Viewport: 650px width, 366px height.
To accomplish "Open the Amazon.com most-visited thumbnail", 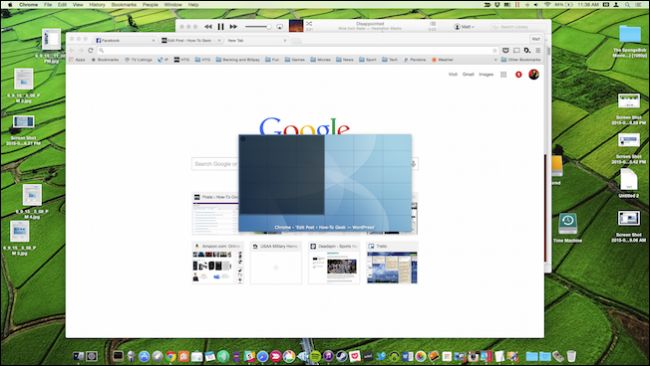I will click(x=218, y=263).
